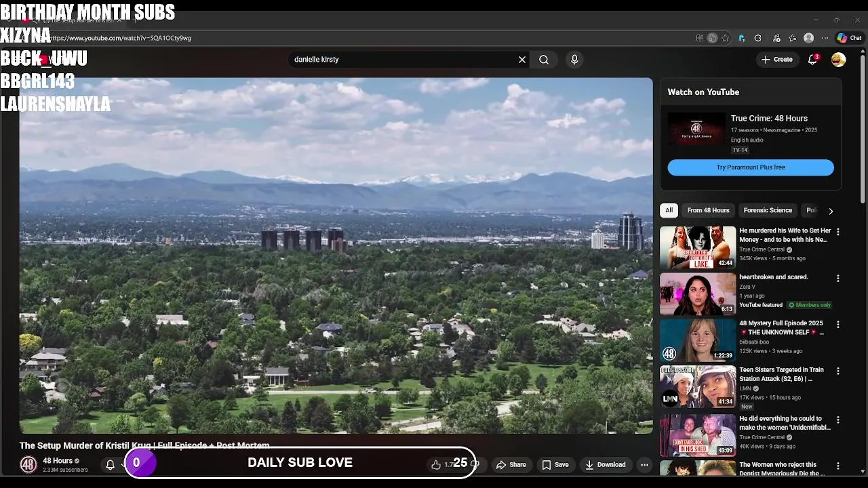Clear the search box with the X
Image resolution: width=868 pixels, height=488 pixels.
point(522,60)
